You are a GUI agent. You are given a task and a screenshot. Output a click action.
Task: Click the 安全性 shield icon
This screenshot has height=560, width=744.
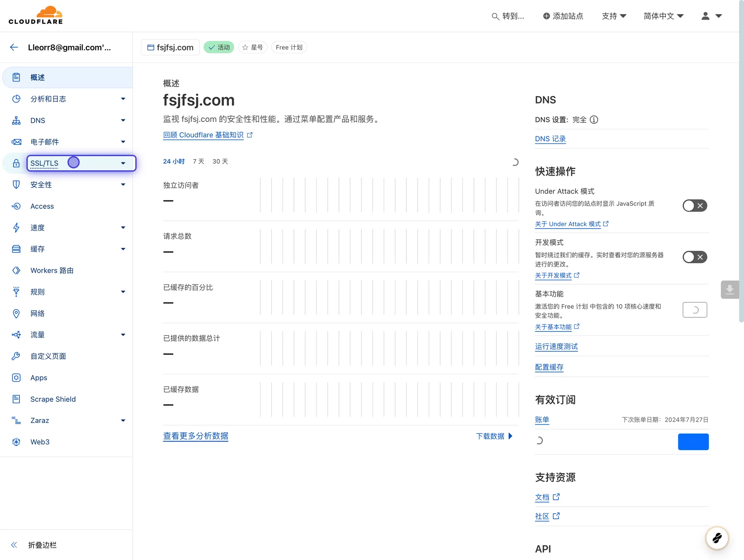(x=16, y=185)
